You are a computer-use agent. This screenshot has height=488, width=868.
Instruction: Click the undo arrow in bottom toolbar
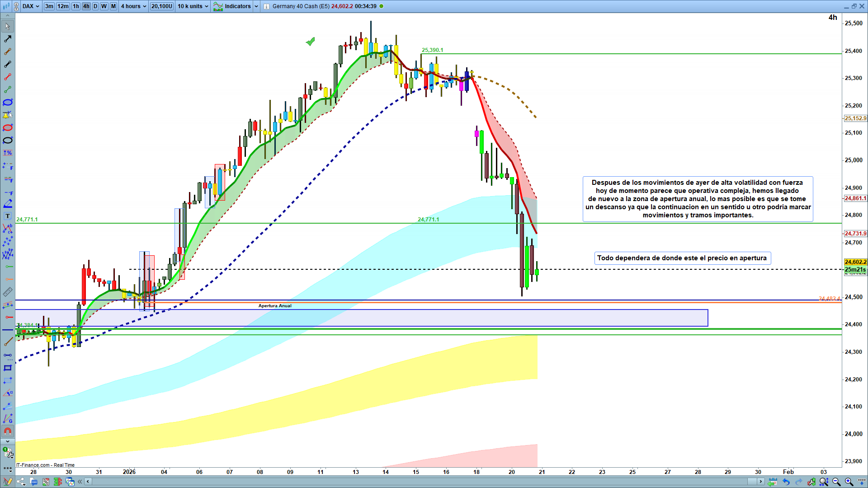pyautogui.click(x=786, y=482)
